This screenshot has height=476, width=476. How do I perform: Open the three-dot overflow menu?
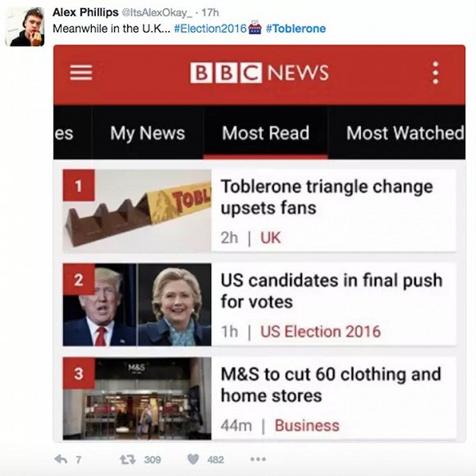435,73
